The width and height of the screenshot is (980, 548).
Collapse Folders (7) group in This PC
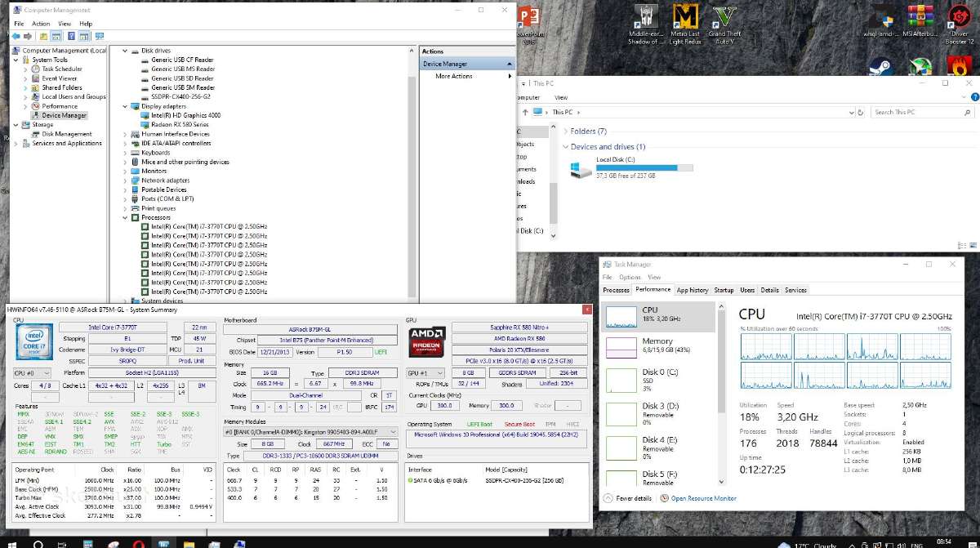[566, 131]
